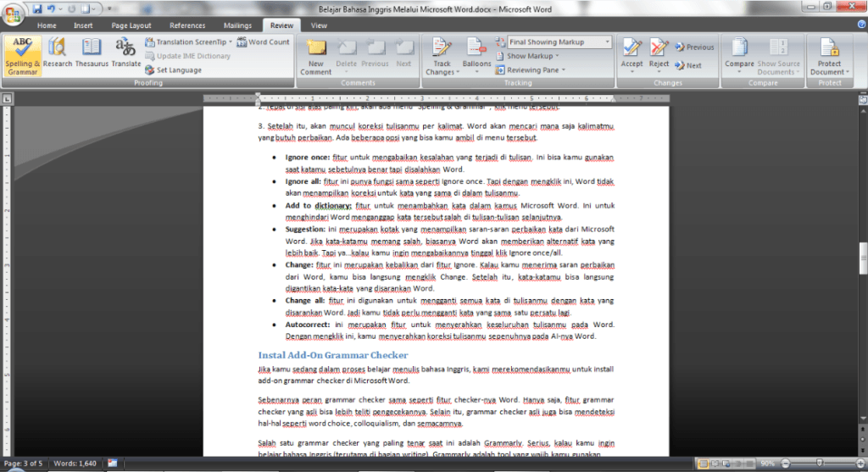Image resolution: width=868 pixels, height=472 pixels.
Task: Click heading Instal Add-On Grammar Checker
Action: coord(332,355)
